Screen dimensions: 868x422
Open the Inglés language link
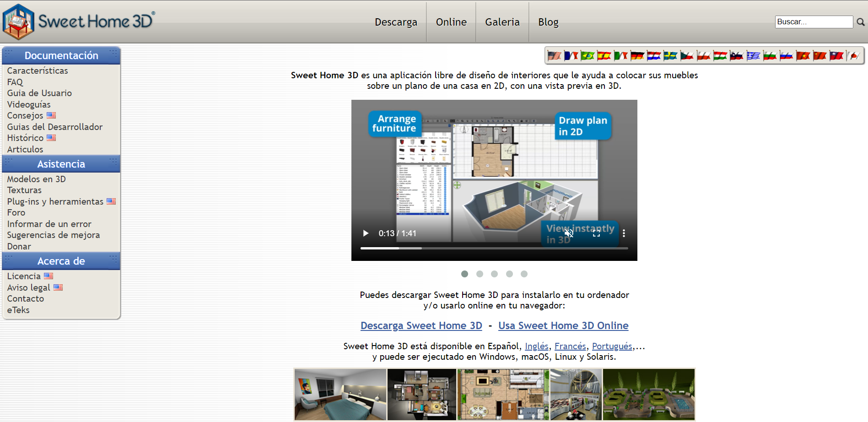[x=536, y=346]
